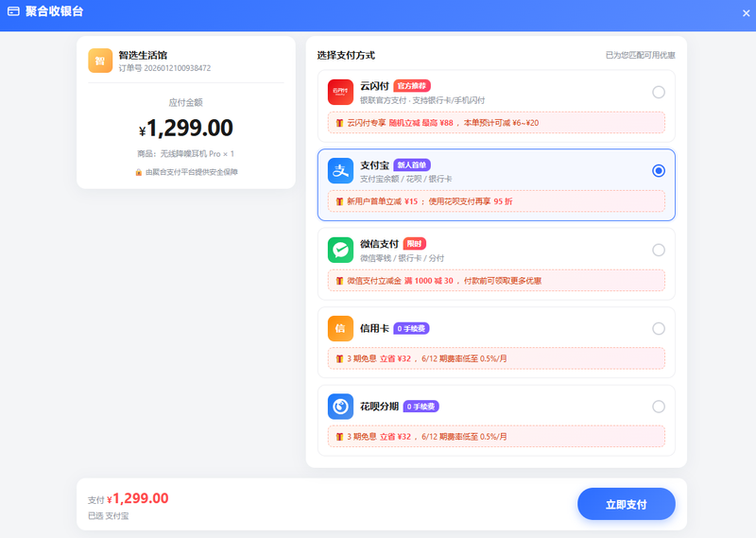Click the 已选 支付宝 footer text
This screenshot has height=538, width=756.
click(108, 516)
